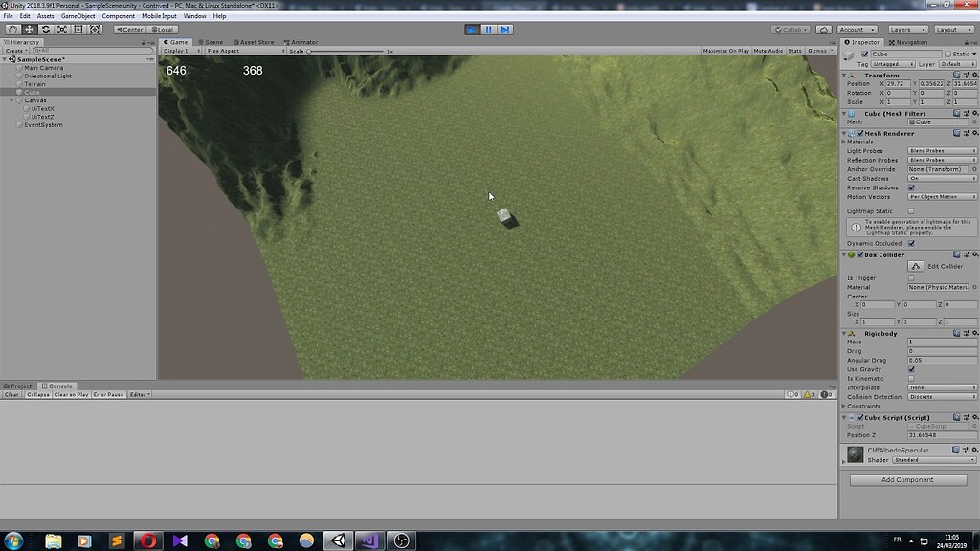980x551 pixels.
Task: Open the Transform component settings gear
Action: 975,75
